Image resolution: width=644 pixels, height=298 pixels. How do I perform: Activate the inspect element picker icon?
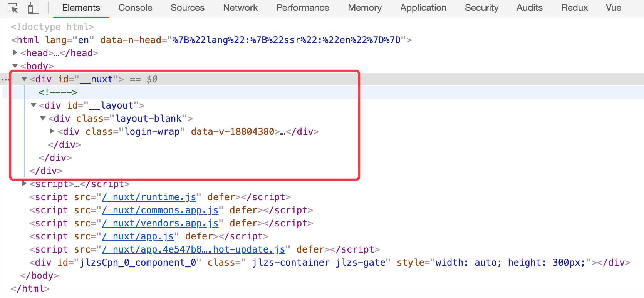point(13,8)
